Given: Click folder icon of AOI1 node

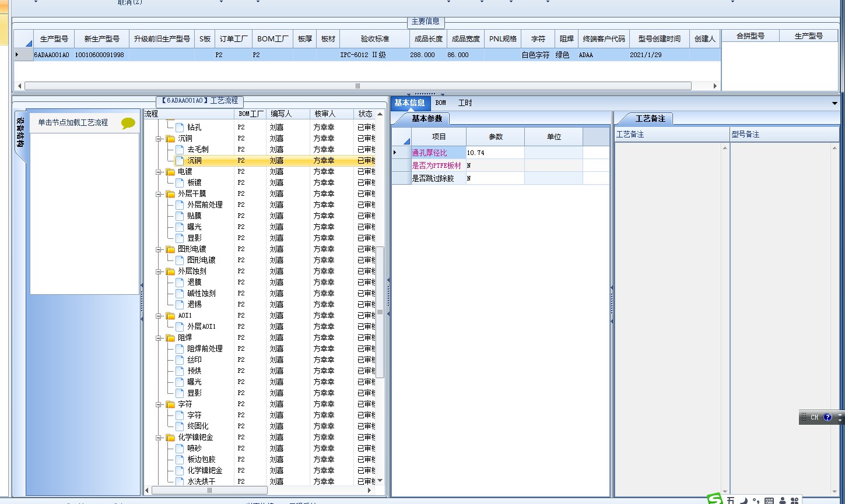Looking at the screenshot, I should pos(170,316).
